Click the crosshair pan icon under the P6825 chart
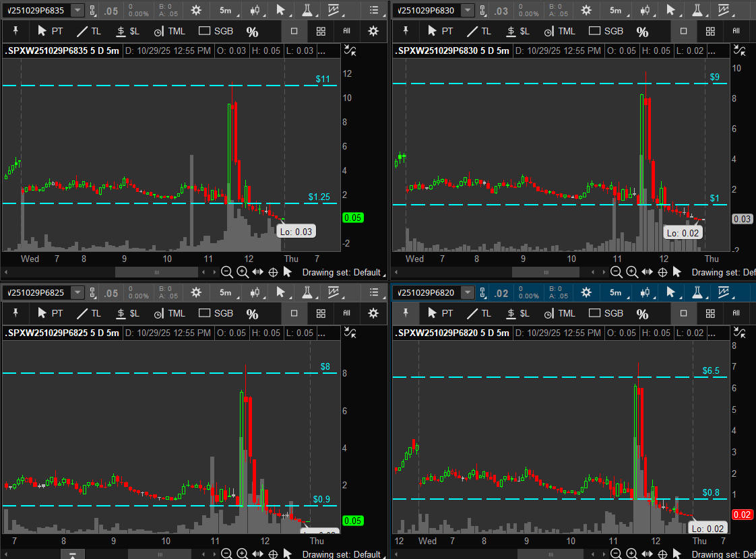756x559 pixels. [273, 554]
